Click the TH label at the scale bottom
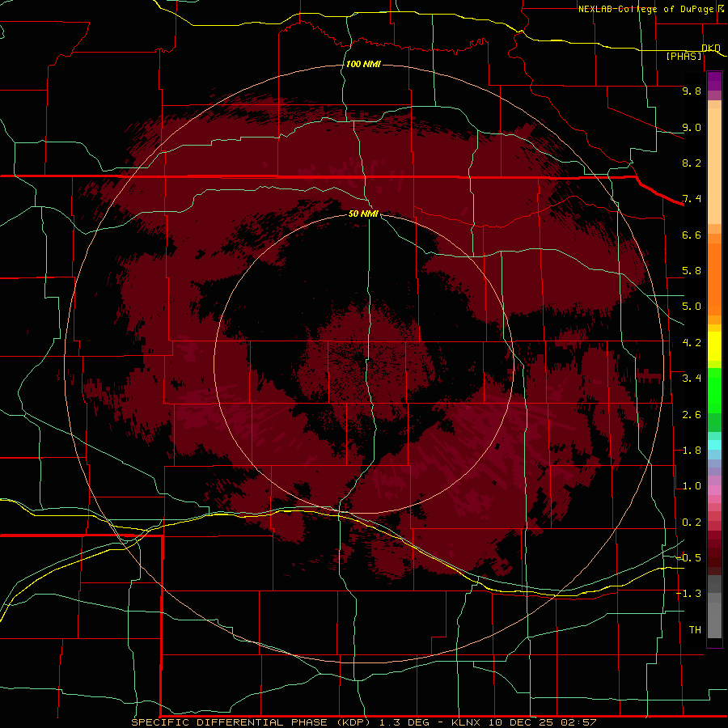This screenshot has width=728, height=728. pos(695,629)
